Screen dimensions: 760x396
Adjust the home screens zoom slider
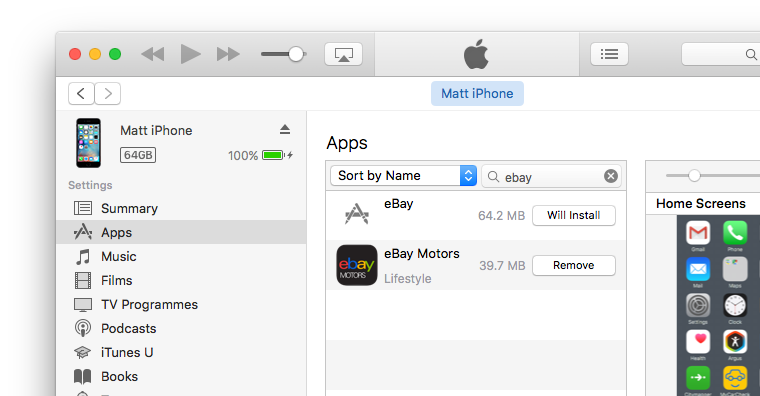tap(694, 175)
